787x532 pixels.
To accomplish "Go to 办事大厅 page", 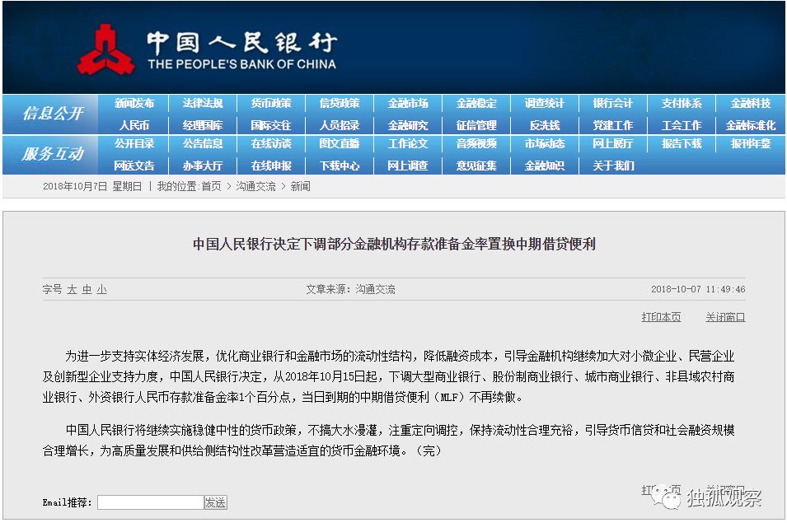I will 203,166.
